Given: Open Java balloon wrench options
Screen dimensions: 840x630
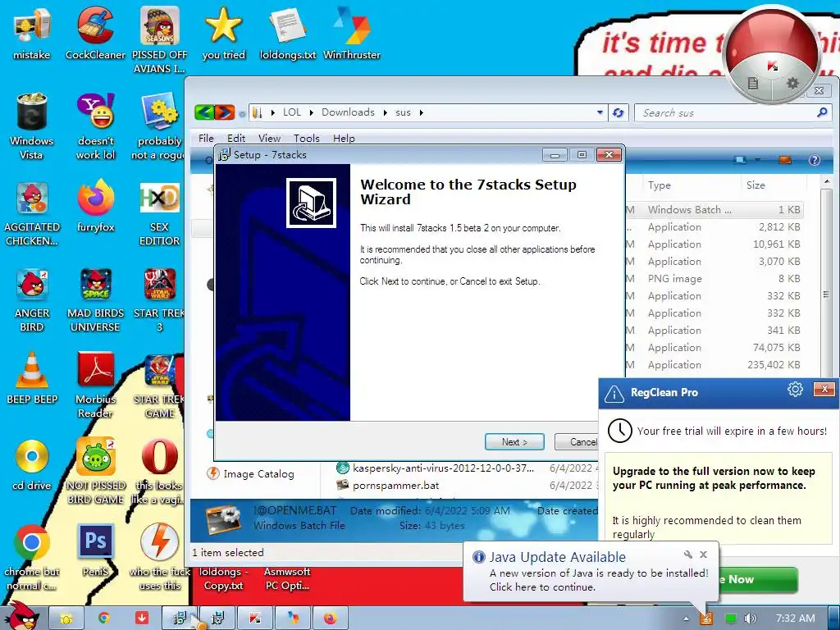Looking at the screenshot, I should 688,555.
